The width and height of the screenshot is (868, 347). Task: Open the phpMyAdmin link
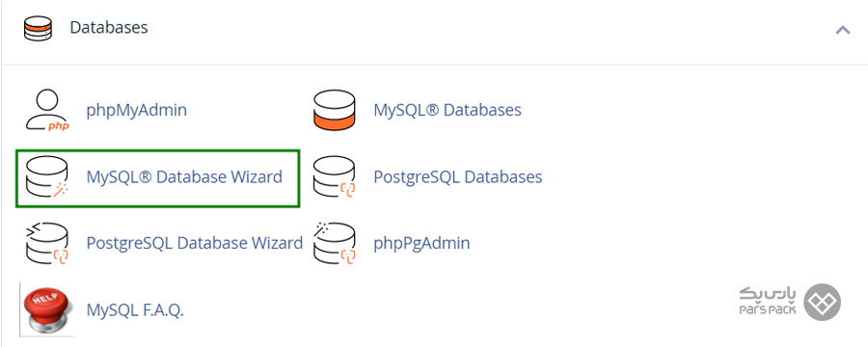pos(136,110)
